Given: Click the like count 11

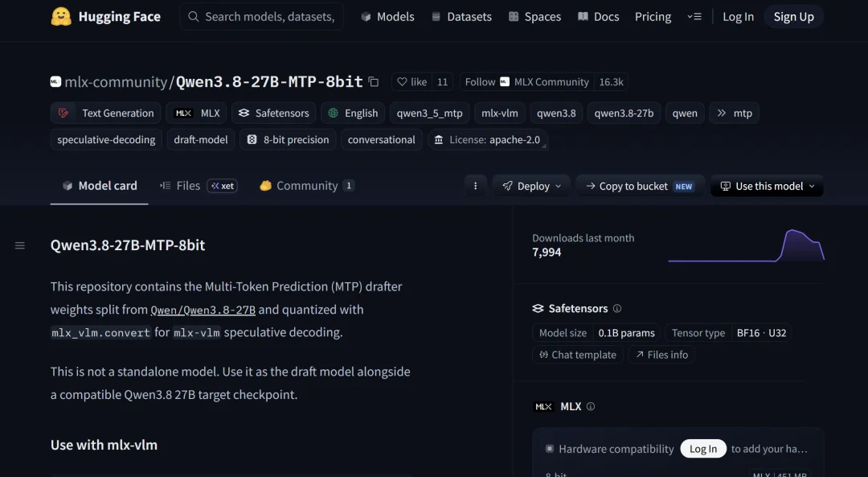Looking at the screenshot, I should (x=442, y=82).
